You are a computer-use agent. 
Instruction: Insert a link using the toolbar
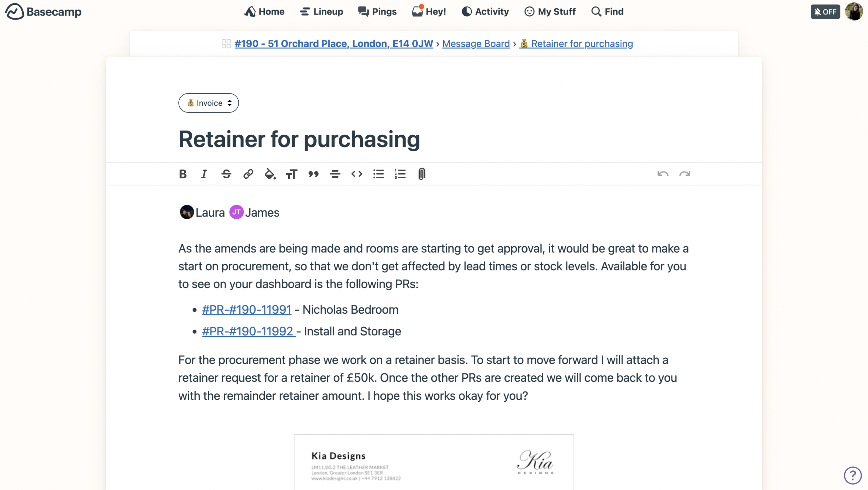248,174
